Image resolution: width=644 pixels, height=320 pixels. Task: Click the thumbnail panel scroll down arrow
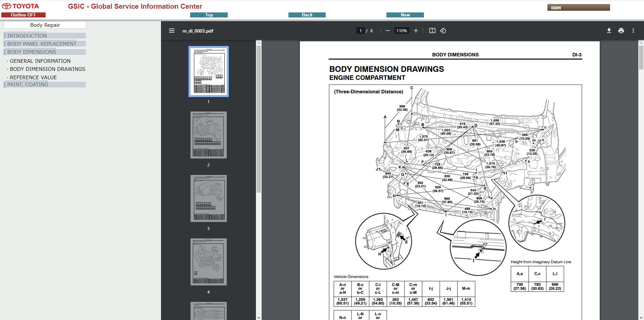pyautogui.click(x=259, y=318)
